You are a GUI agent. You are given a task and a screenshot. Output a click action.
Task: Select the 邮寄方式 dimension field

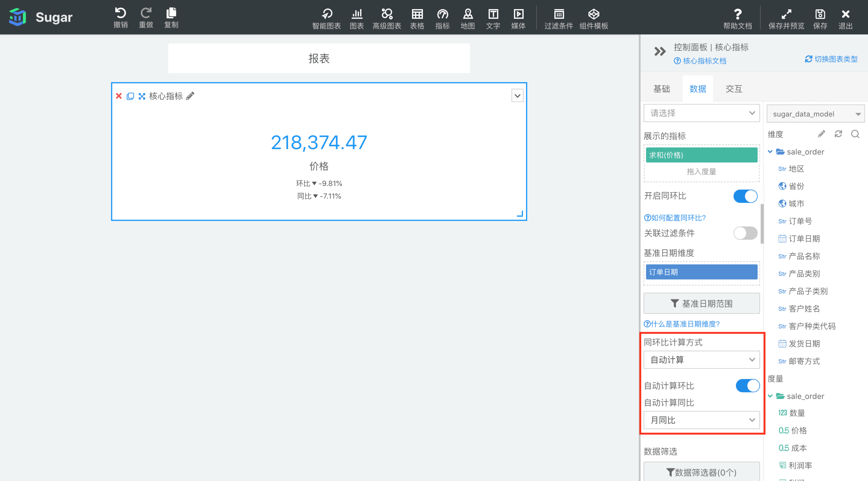(799, 361)
